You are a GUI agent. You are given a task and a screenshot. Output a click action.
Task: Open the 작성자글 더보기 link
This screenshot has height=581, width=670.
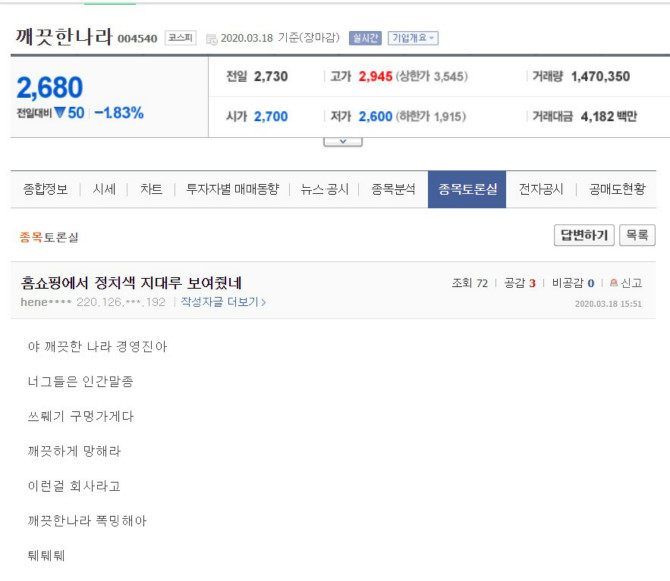coord(223,302)
